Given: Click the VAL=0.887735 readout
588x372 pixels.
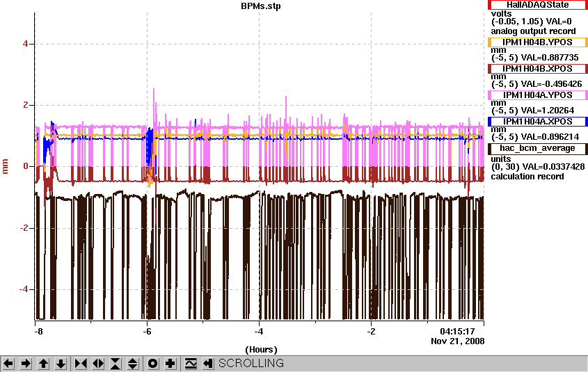Looking at the screenshot, I should (550, 58).
